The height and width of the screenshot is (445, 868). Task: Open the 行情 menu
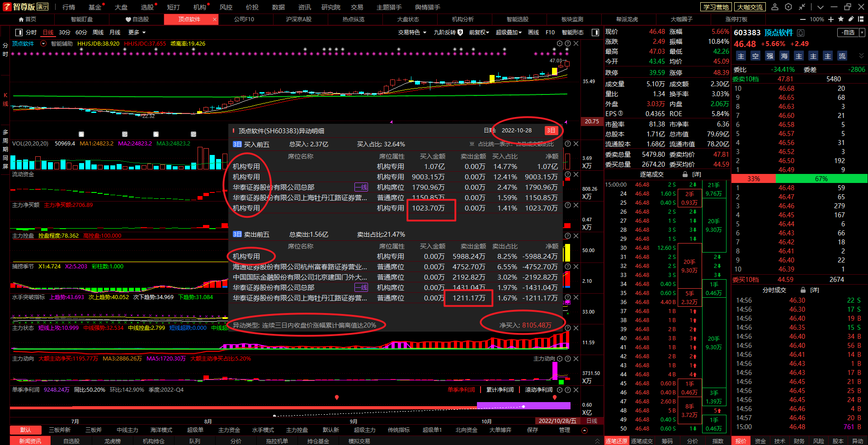click(69, 7)
